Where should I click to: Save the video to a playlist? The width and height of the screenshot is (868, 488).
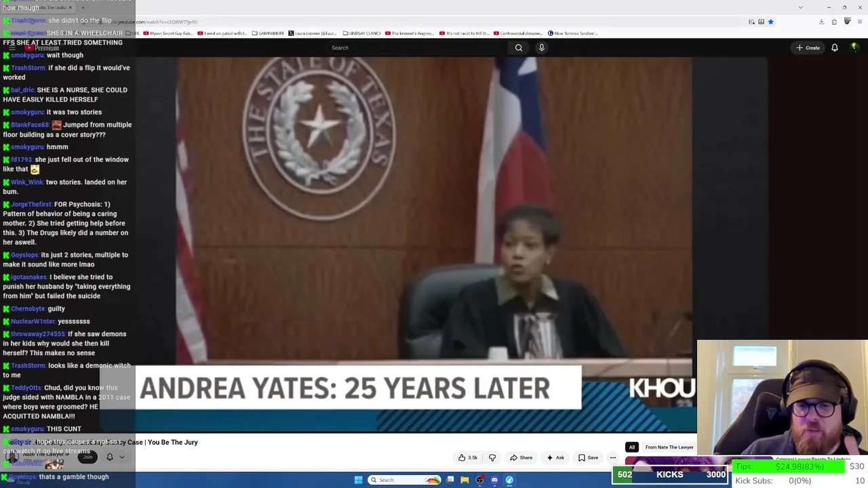pos(588,457)
